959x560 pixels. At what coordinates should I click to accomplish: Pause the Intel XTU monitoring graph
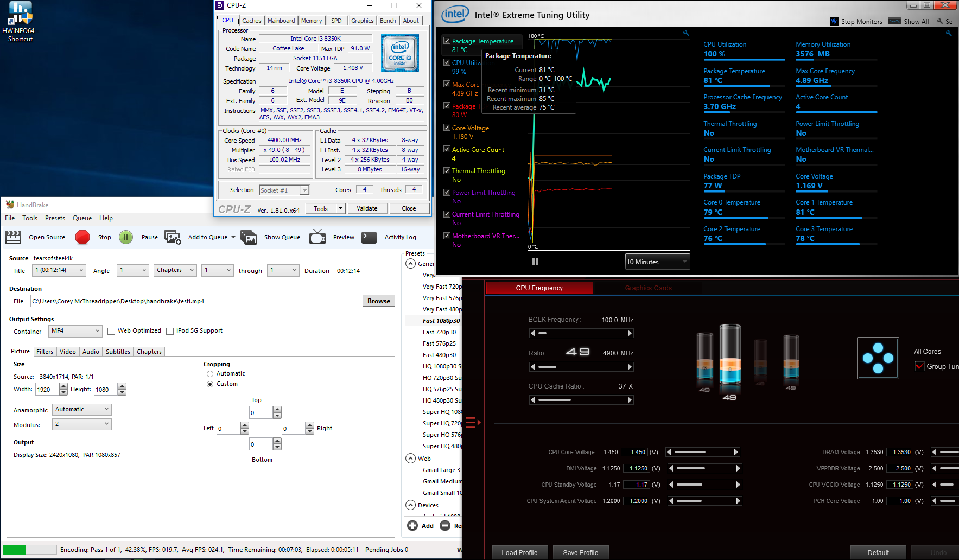tap(536, 262)
